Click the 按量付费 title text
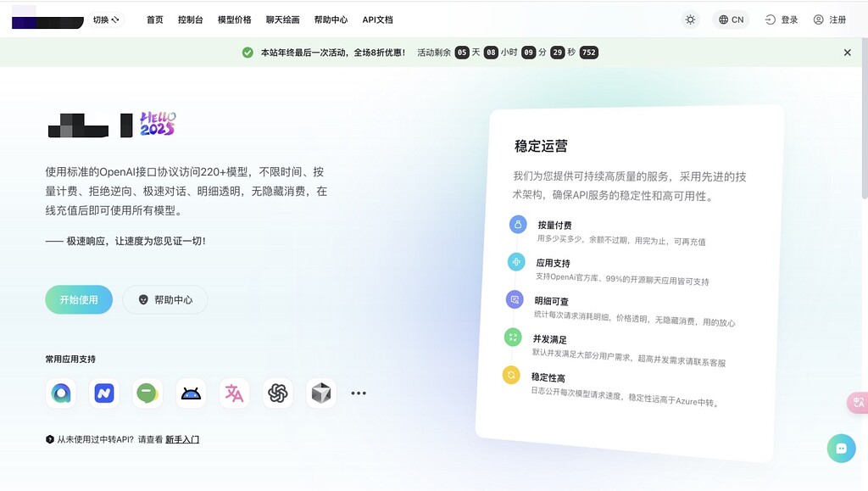Screen dimensions: 868x491 (x=554, y=226)
